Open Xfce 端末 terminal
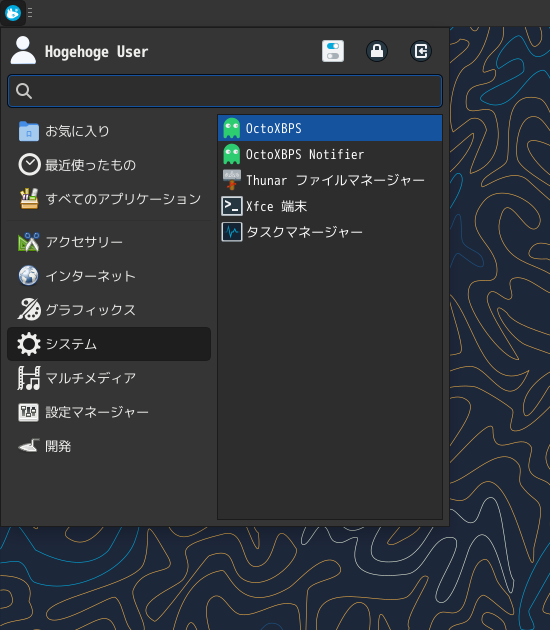 [330, 206]
